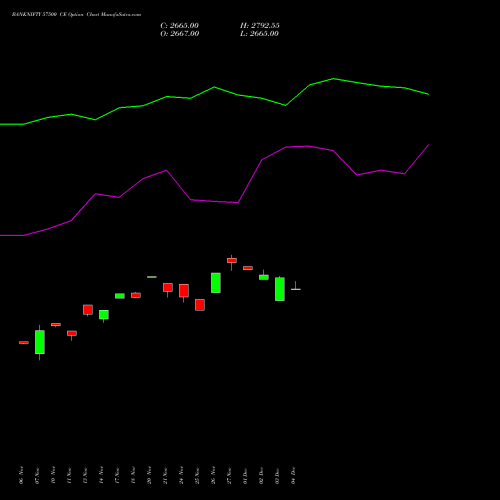This screenshot has width=500, height=500.
Task: Select the green candle above 02 Dec
Action: pos(264,277)
